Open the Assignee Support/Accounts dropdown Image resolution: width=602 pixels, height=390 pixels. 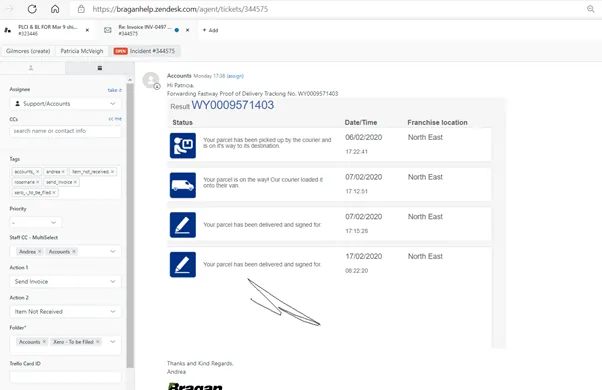65,104
